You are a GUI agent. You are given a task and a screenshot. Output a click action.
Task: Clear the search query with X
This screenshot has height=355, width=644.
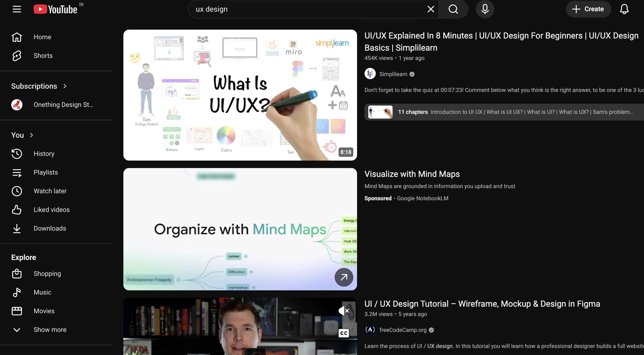(430, 9)
